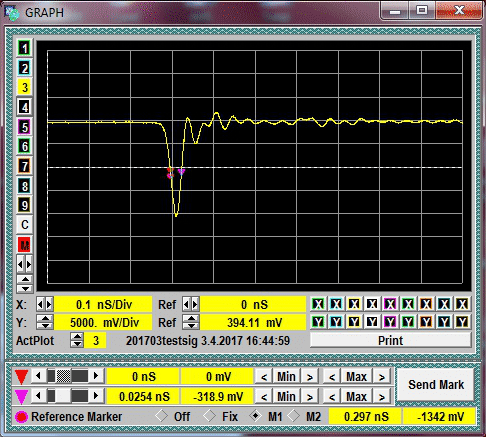Click the -318.9 mV marker value

click(x=217, y=397)
